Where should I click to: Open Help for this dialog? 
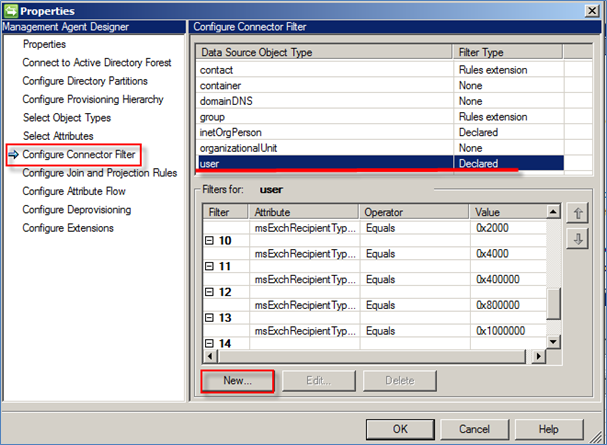pos(549,429)
